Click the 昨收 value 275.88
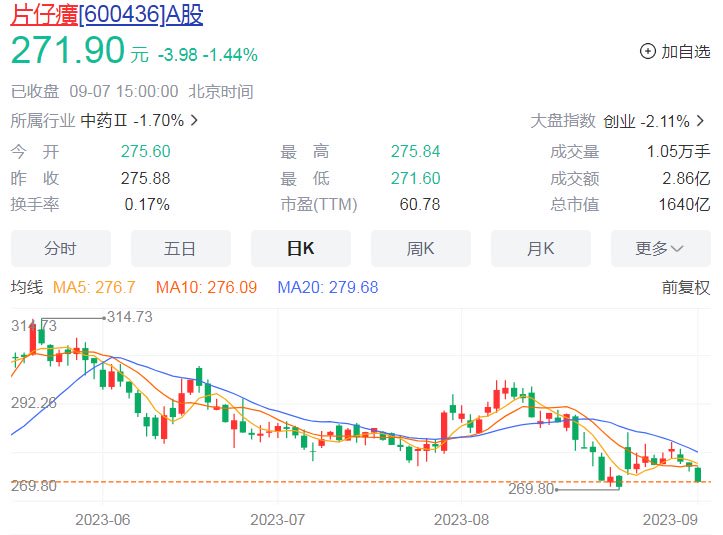 point(146,178)
